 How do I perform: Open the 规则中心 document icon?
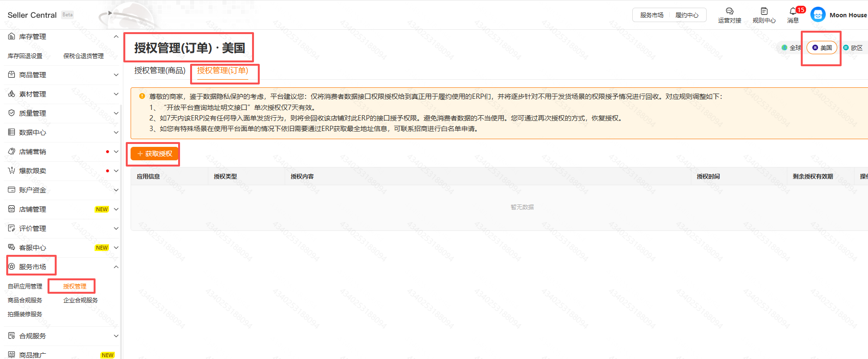(x=764, y=11)
